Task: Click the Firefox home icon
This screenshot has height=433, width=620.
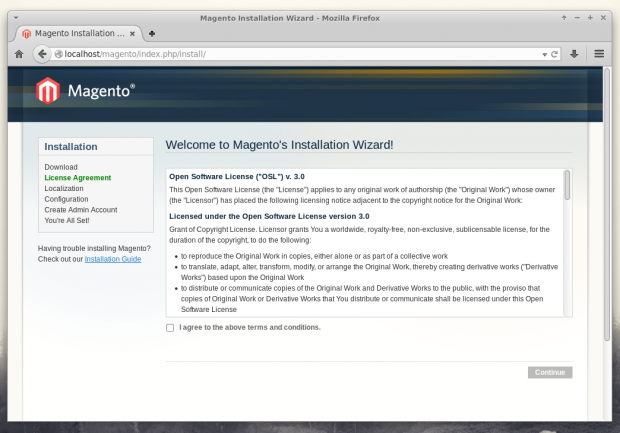Action: click(x=19, y=54)
